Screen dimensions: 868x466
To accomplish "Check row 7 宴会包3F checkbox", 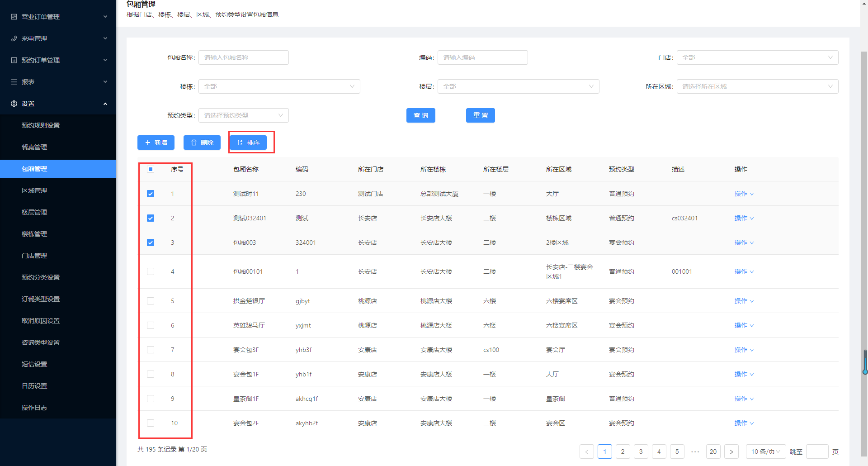I will (151, 350).
